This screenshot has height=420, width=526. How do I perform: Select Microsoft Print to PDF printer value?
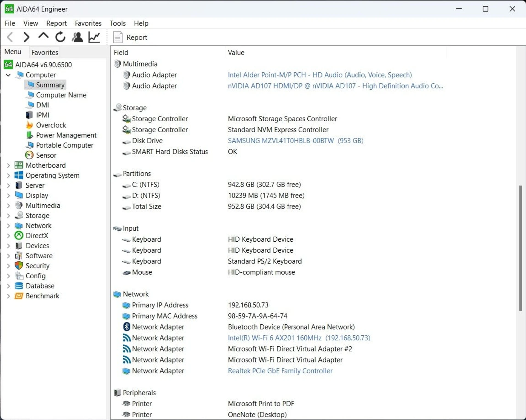[x=261, y=404]
